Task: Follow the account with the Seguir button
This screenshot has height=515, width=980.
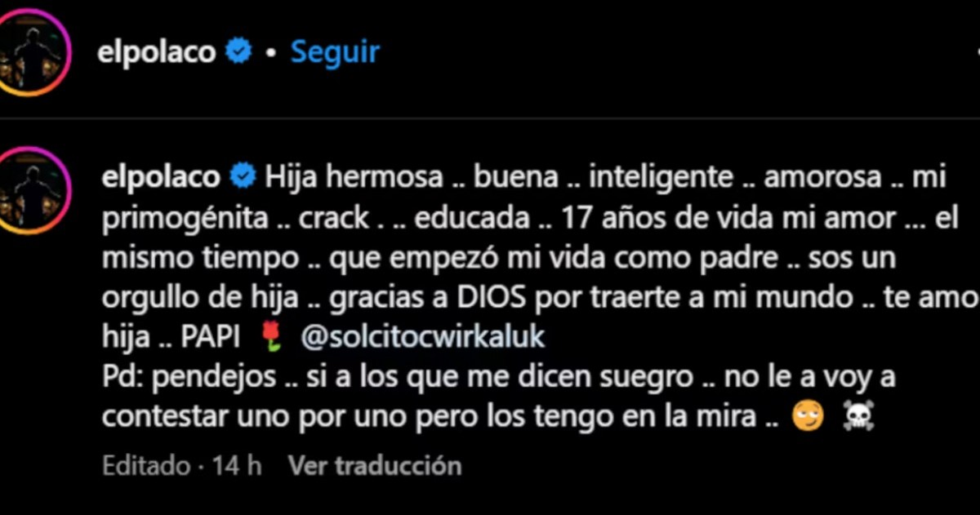Action: (335, 52)
